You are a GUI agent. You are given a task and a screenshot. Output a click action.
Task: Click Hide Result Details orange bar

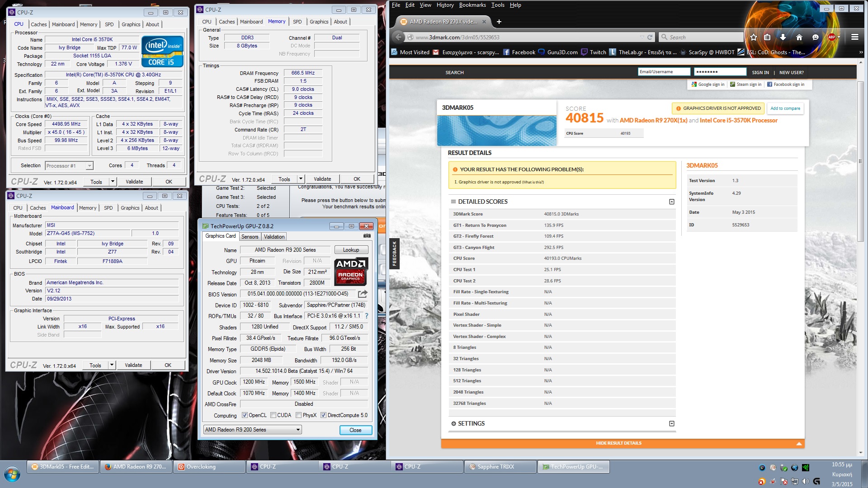623,443
